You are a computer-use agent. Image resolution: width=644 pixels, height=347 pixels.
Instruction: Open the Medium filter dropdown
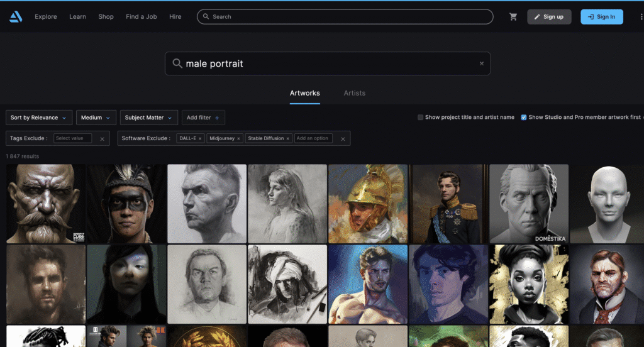[x=96, y=118]
